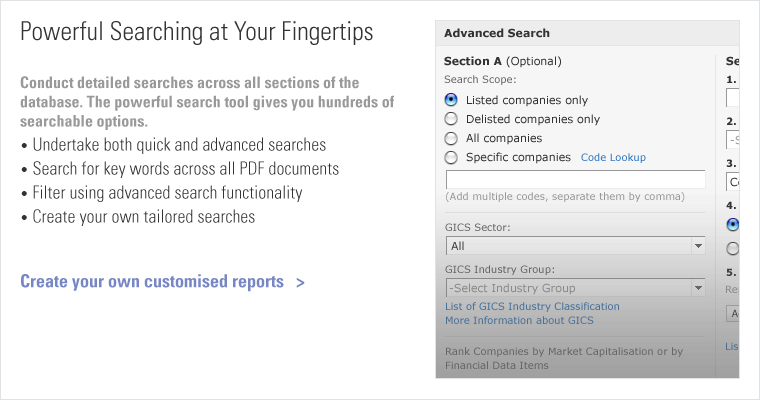The height and width of the screenshot is (400, 760).
Task: Expand the GICS Sector dropdown
Action: [575, 246]
